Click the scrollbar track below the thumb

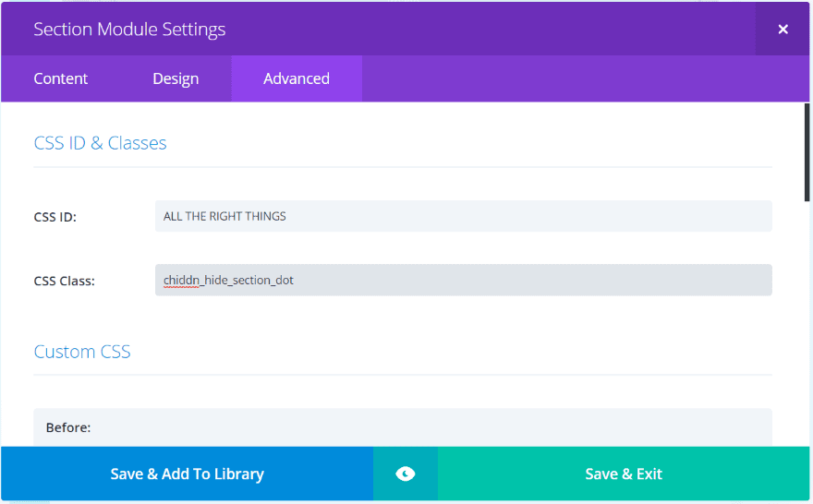pyautogui.click(x=807, y=323)
